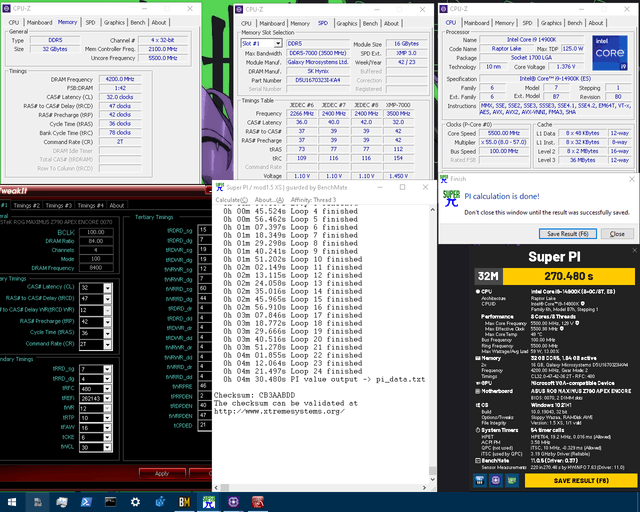640x512 pixels.
Task: Click DRAM Frequency field in TweakIt
Action: pos(96,268)
